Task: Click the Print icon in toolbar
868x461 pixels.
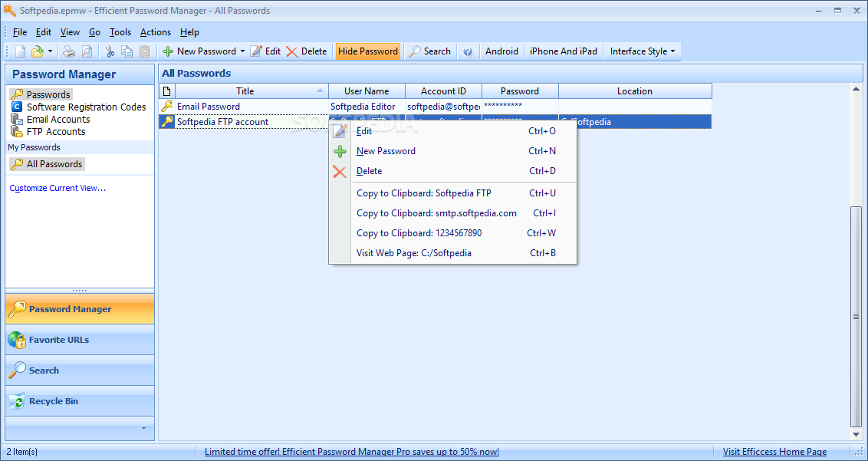Action: (x=69, y=51)
